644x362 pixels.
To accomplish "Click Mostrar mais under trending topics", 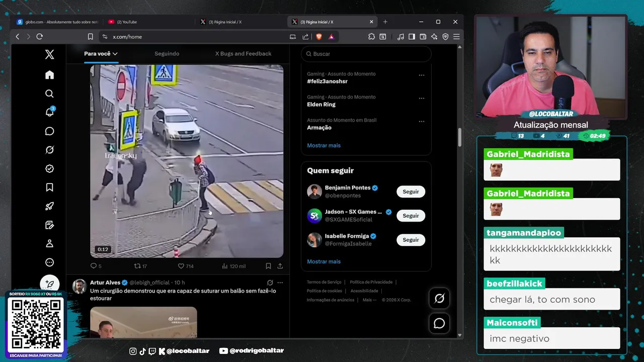I will pos(324,145).
